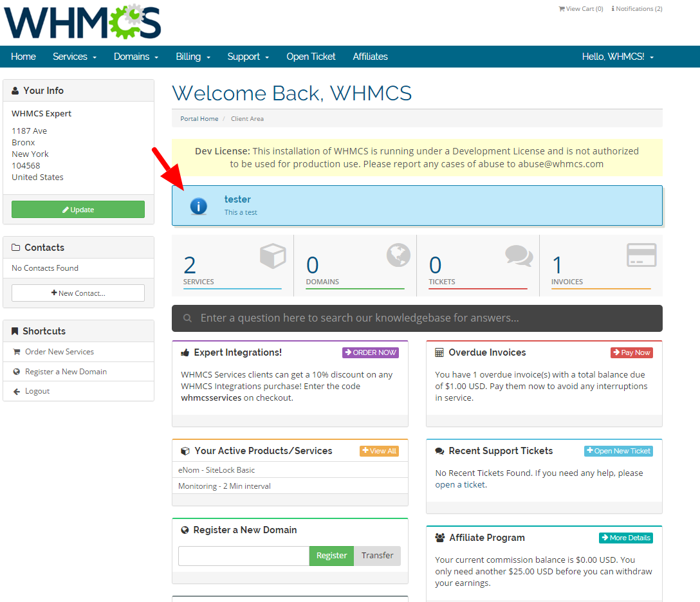Open the Open Ticket menu item
The width and height of the screenshot is (700, 602).
pos(311,57)
